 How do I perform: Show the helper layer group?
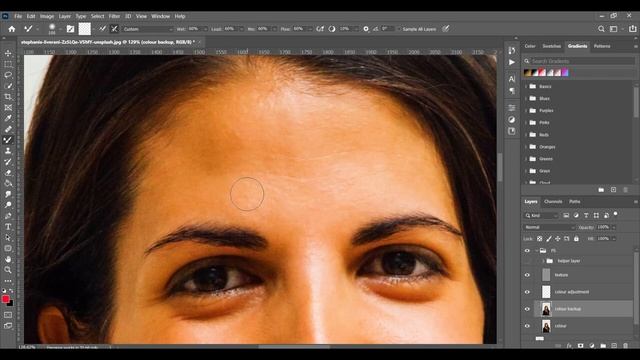click(527, 261)
